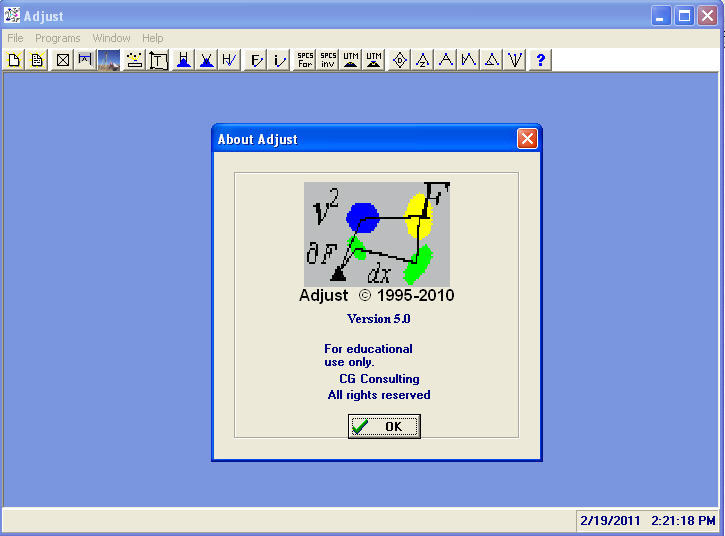Click the blue X distribution toolbar icon
Screen dimensions: 725x536
[206, 60]
